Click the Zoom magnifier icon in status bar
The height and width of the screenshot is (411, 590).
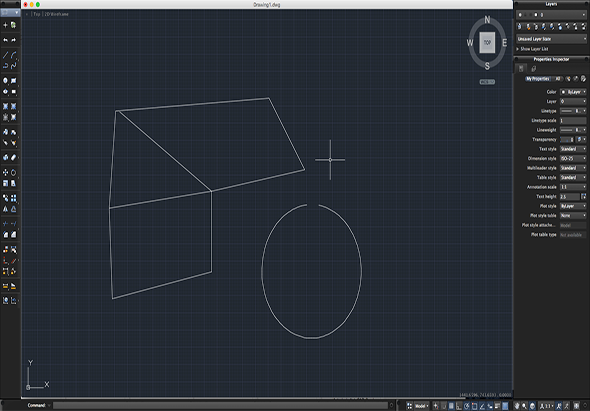(525, 406)
